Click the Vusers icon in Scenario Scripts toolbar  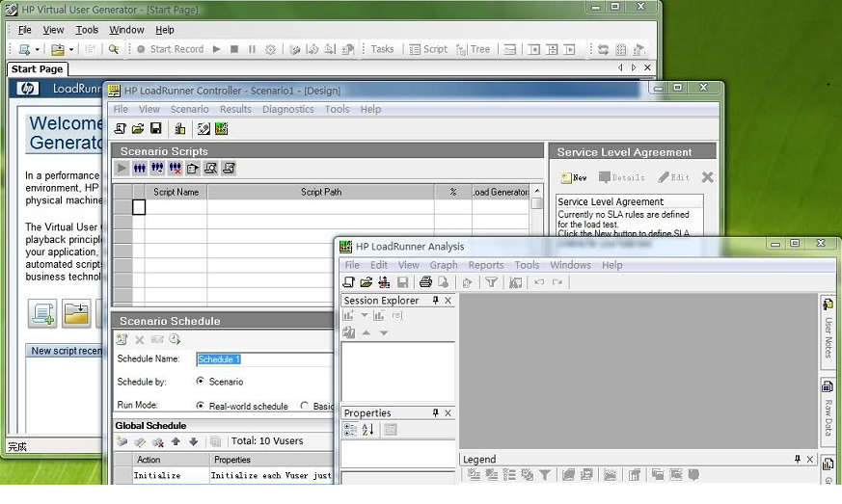[x=140, y=169]
